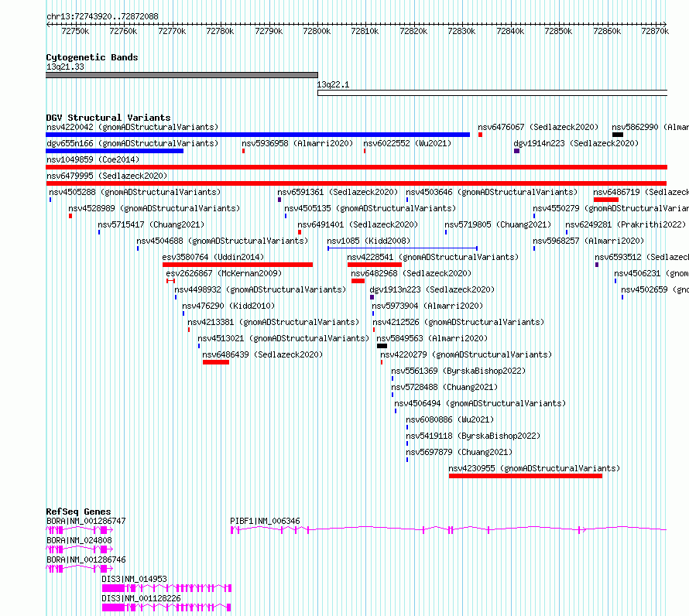This screenshot has width=689, height=616.
Task: Open the nsv5715417 (Chuang2021) label
Action: click(151, 224)
